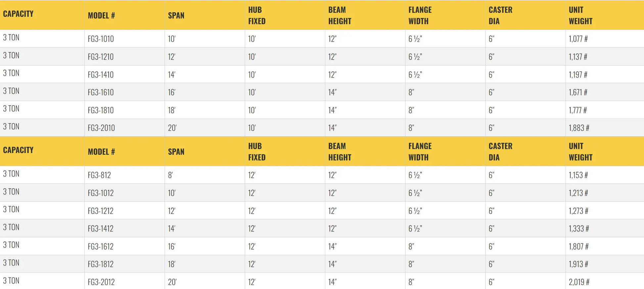Click the FG3-1010 model number cell

(101, 39)
